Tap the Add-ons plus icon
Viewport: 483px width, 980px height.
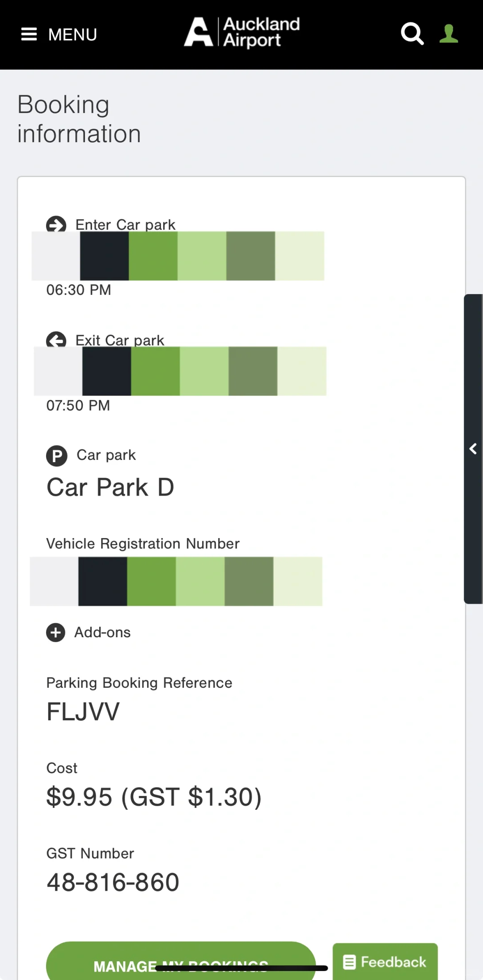click(x=56, y=633)
